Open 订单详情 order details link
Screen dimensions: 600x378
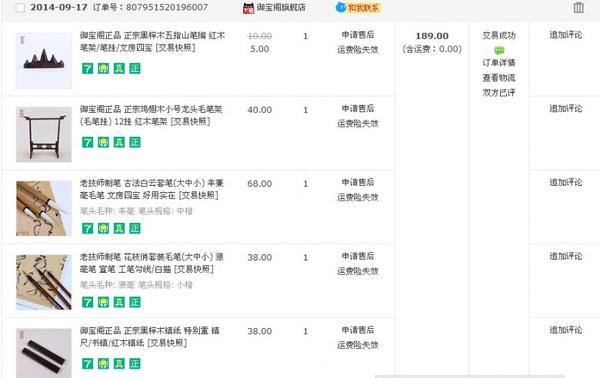pyautogui.click(x=499, y=62)
